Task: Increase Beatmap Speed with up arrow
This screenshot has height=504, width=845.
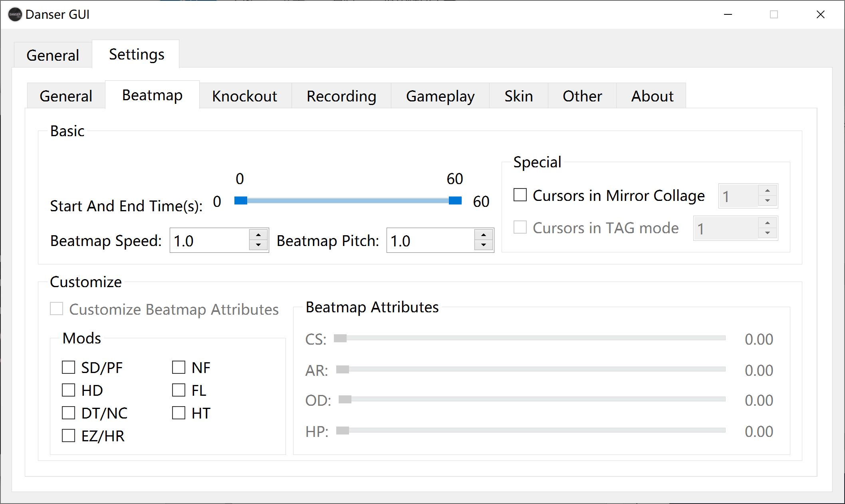Action: (258, 235)
